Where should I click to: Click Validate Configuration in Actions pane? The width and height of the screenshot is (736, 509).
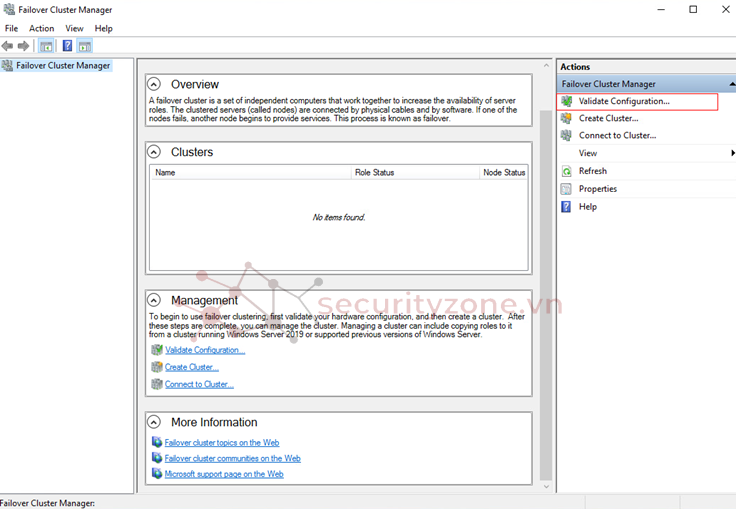[x=624, y=101]
